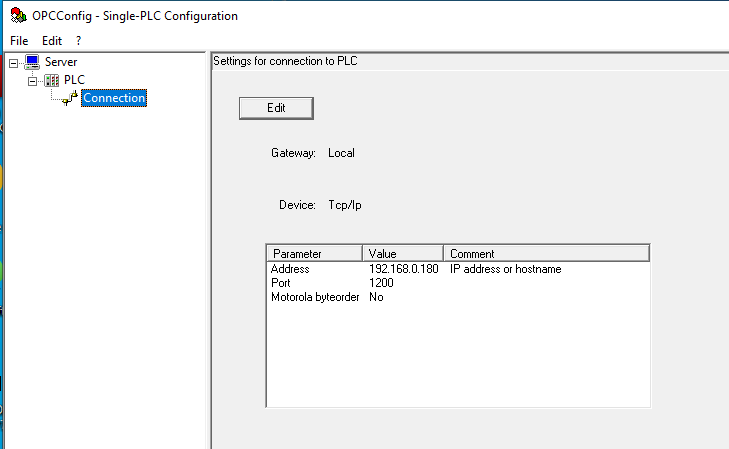Click the Parameter column header
Viewport: 729px width, 449px height.
pos(314,254)
